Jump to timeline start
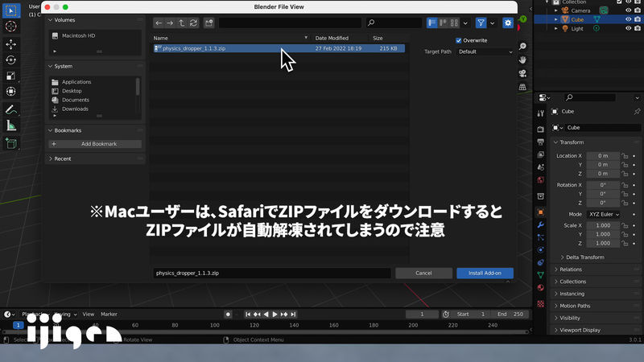644x362 pixels. (x=248, y=315)
